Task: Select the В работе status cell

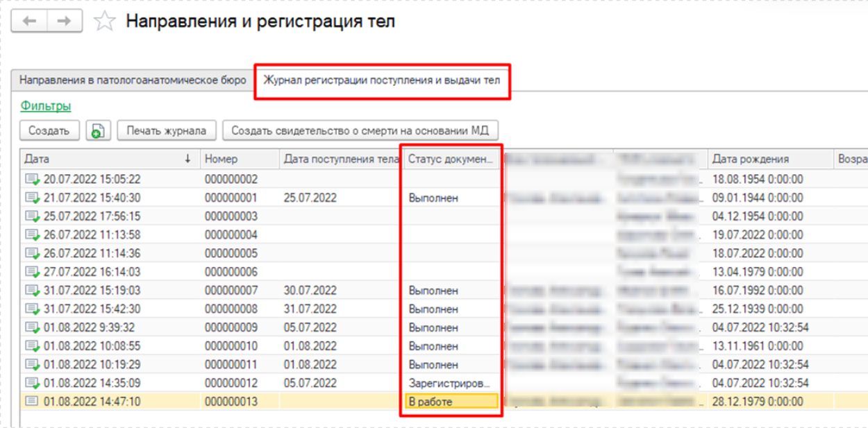Action: pos(451,401)
